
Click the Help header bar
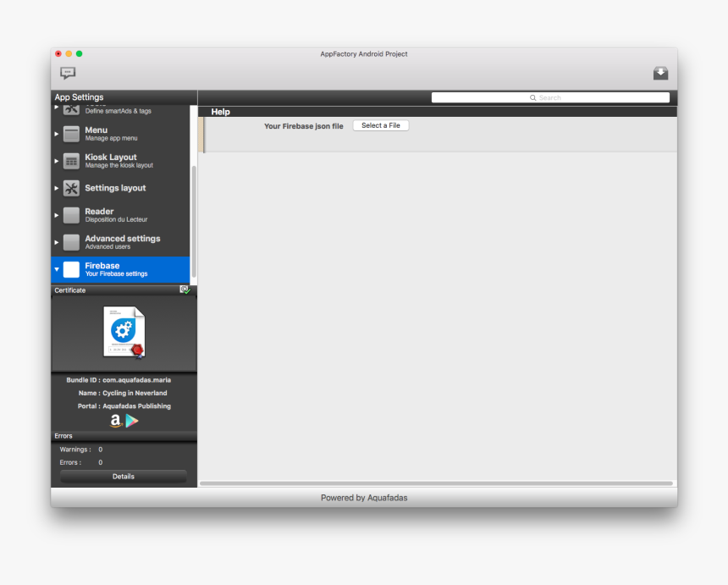pos(438,112)
